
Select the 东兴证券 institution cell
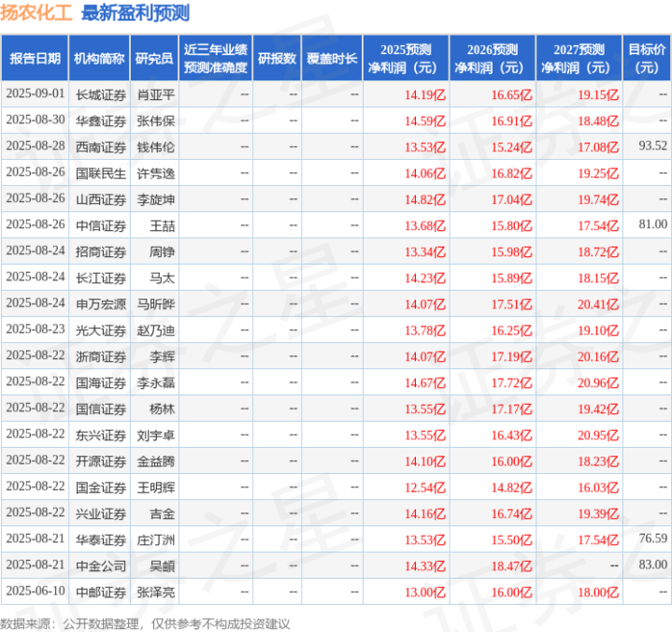point(101,435)
